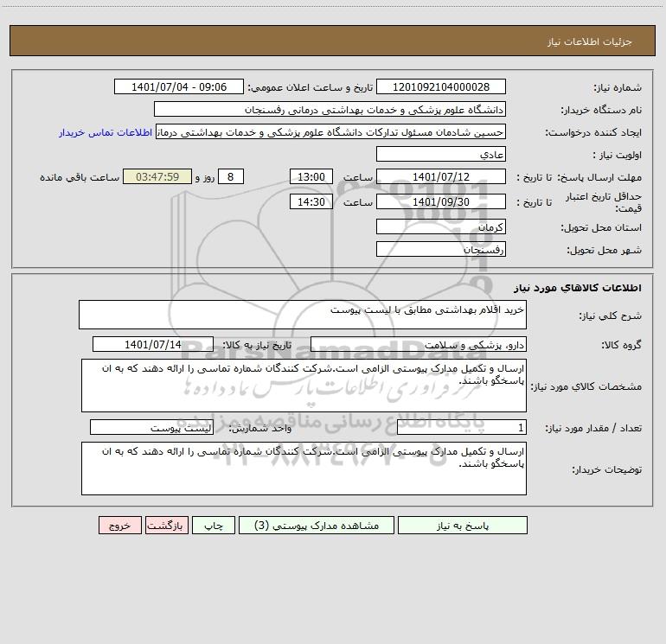Click the چاپ print button
This screenshot has width=666, height=644.
tap(214, 525)
